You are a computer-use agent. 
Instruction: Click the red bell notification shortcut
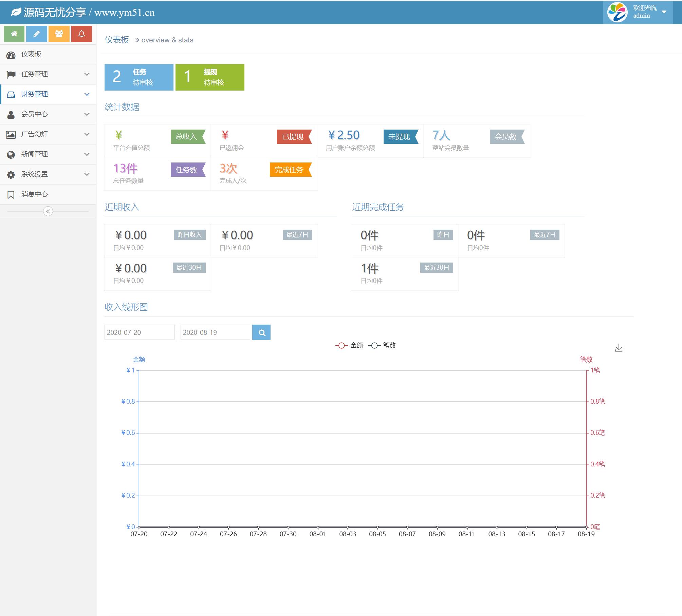coord(81,34)
